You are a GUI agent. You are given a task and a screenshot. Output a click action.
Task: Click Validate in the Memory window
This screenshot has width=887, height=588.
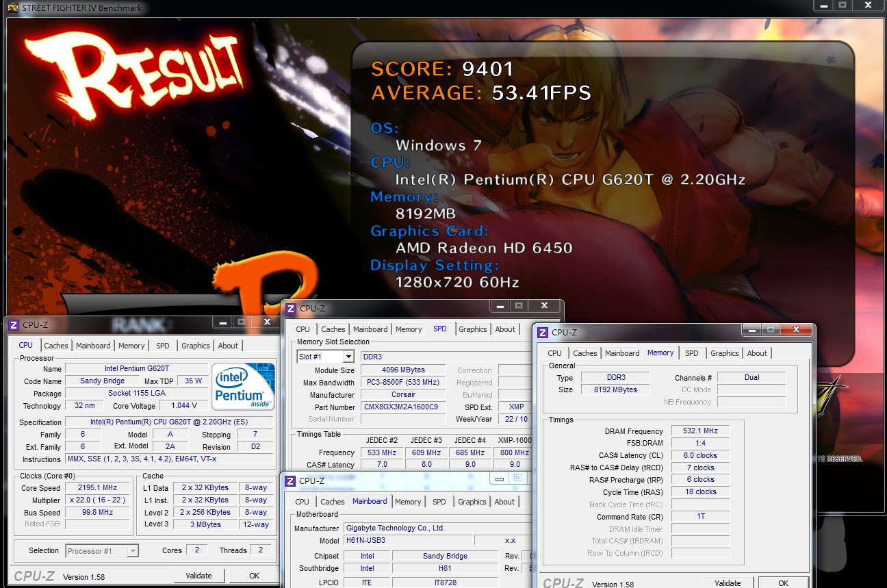728,583
